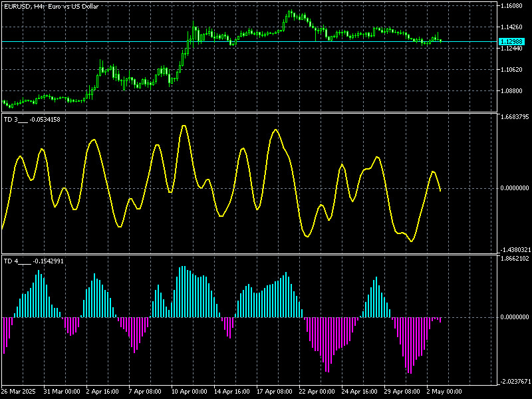
Task: Click the TD 3 scale maximum 1.6683795
Action: [x=515, y=117]
